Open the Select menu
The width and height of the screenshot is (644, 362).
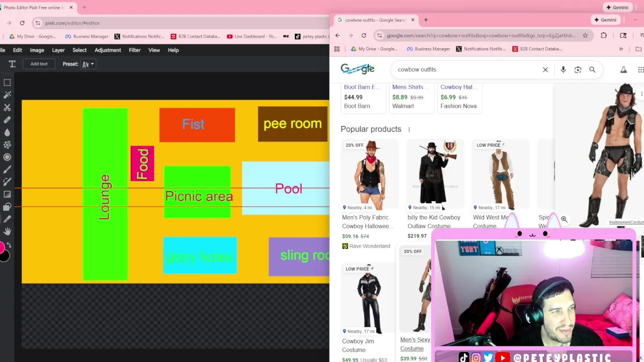pyautogui.click(x=79, y=50)
